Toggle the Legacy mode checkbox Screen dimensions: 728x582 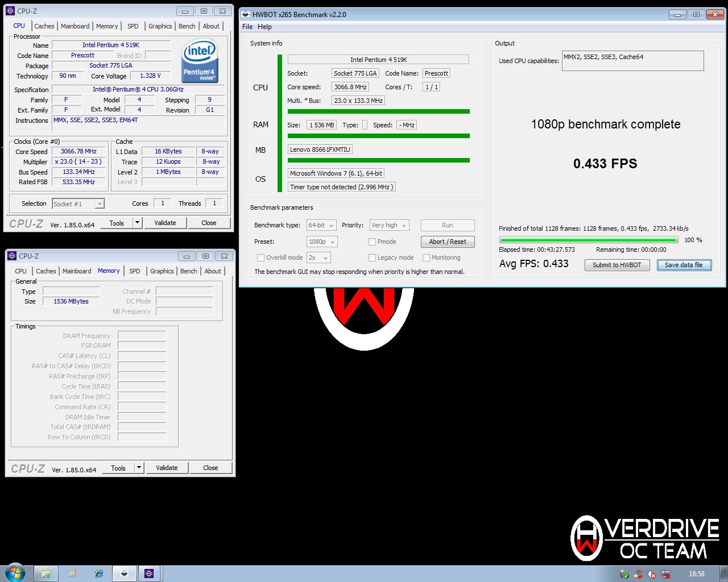(372, 257)
